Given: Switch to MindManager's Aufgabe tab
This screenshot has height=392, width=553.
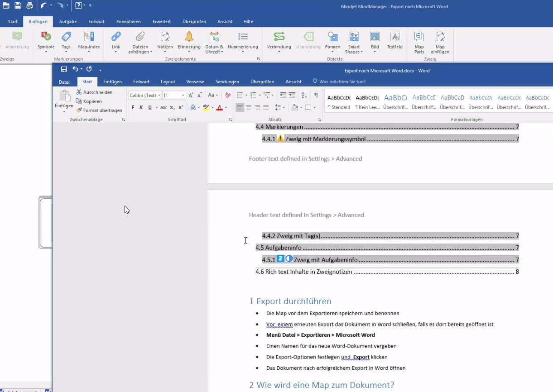Looking at the screenshot, I should click(68, 21).
